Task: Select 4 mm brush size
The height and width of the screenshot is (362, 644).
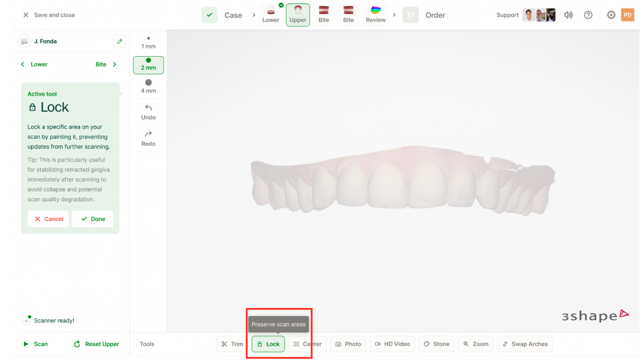Action: point(148,87)
